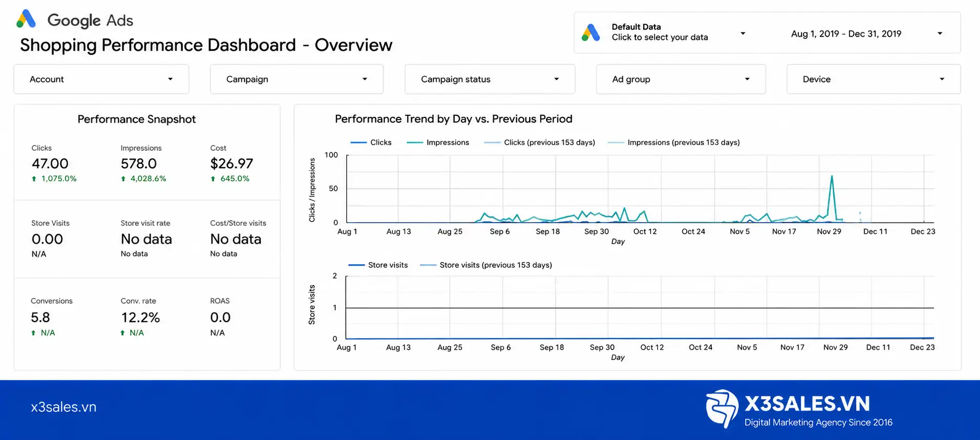
Task: Click the 645.0% cost change indicator
Action: click(230, 179)
